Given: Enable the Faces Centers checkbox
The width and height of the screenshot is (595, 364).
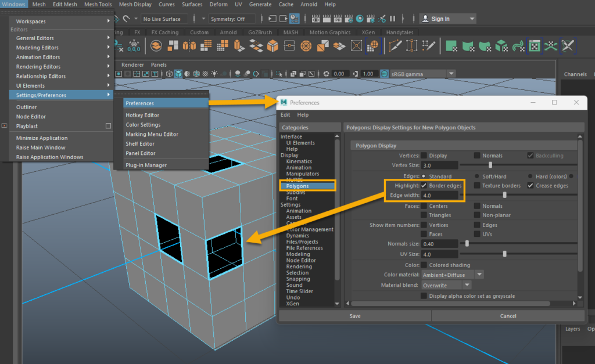Looking at the screenshot, I should point(424,206).
